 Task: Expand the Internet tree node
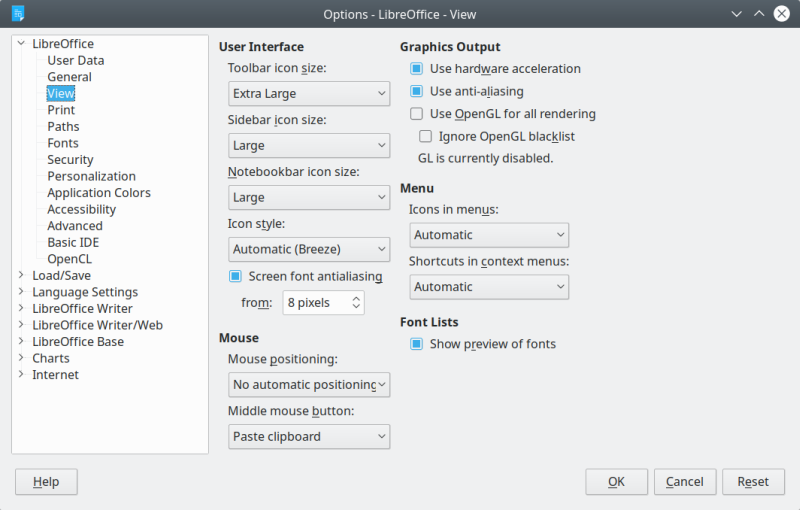coord(21,374)
